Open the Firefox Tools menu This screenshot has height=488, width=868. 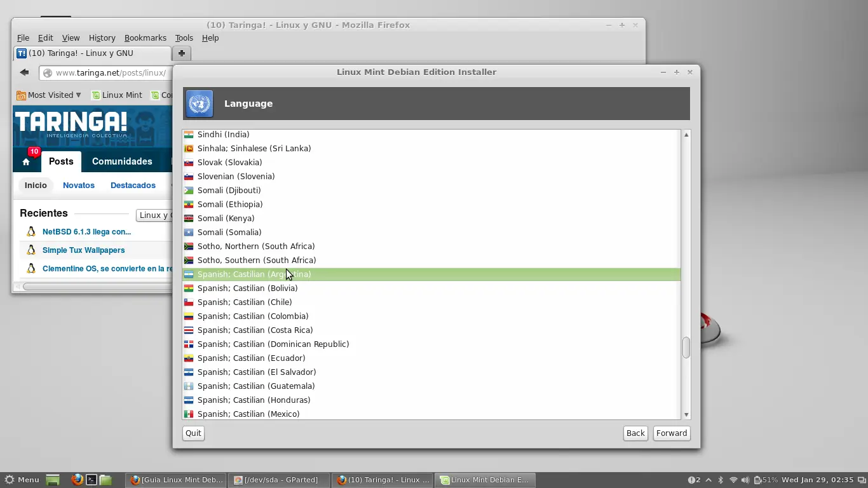click(x=184, y=38)
